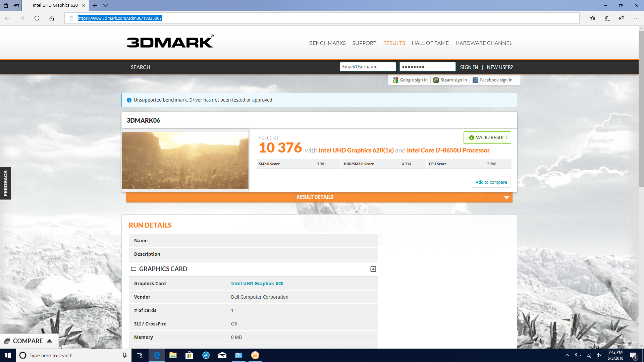Expand the Compare panel
The height and width of the screenshot is (362, 644).
click(29, 341)
